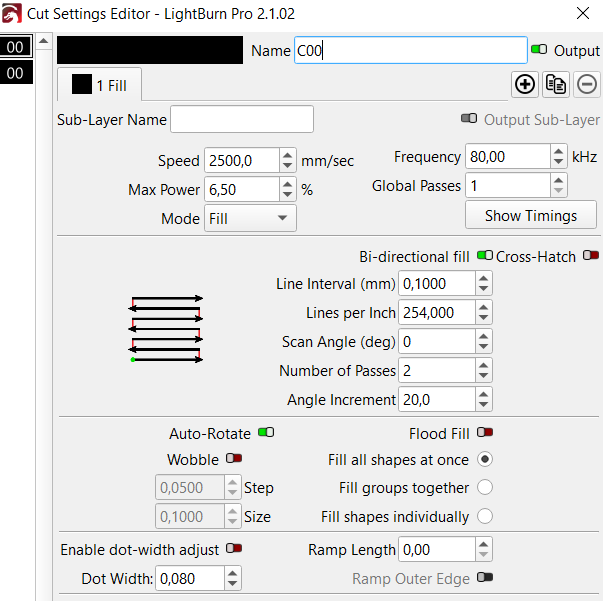The height and width of the screenshot is (601, 603).
Task: Decrease Lines per Inch value
Action: [483, 318]
